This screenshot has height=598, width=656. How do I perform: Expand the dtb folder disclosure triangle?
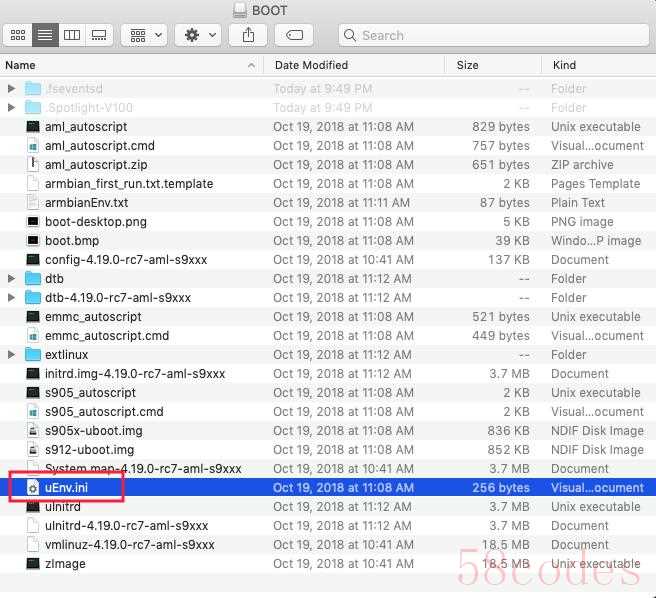click(x=12, y=279)
